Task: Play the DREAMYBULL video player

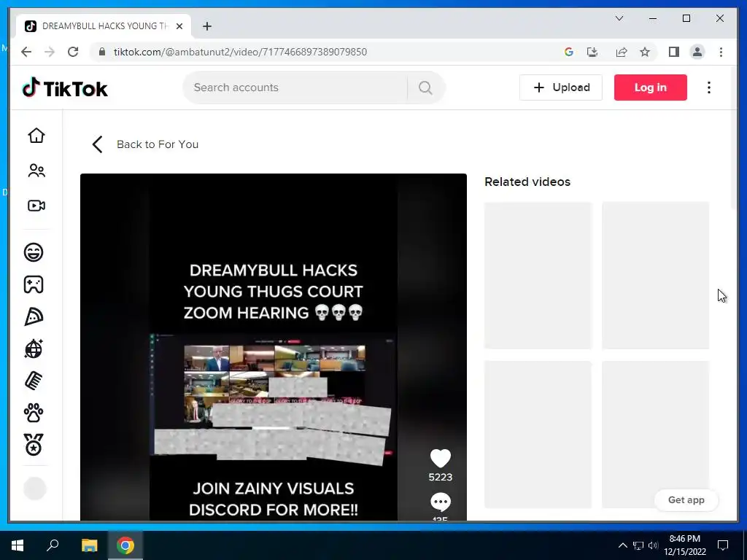Action: click(x=274, y=348)
